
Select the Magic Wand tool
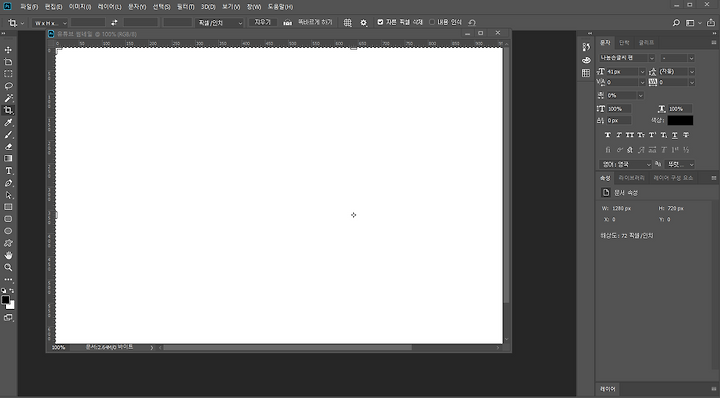click(x=8, y=98)
